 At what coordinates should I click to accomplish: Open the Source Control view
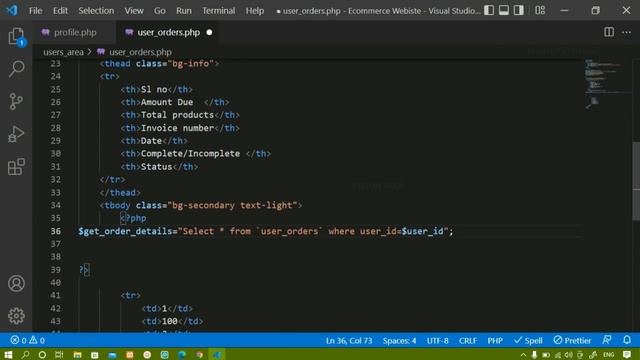click(x=16, y=101)
